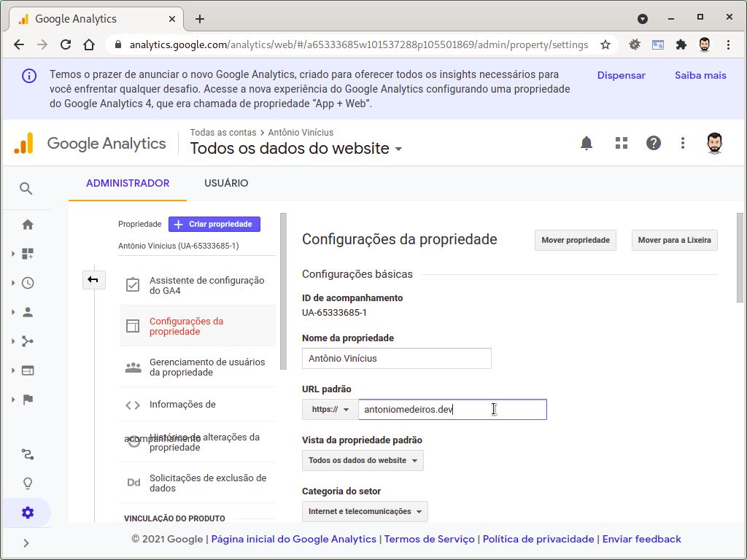The height and width of the screenshot is (560, 747).
Task: Expand the Customization section arrow
Action: tap(13, 254)
